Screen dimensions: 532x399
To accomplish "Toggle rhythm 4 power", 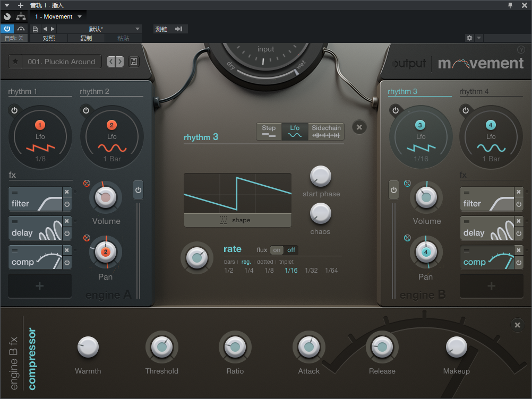I will point(466,110).
